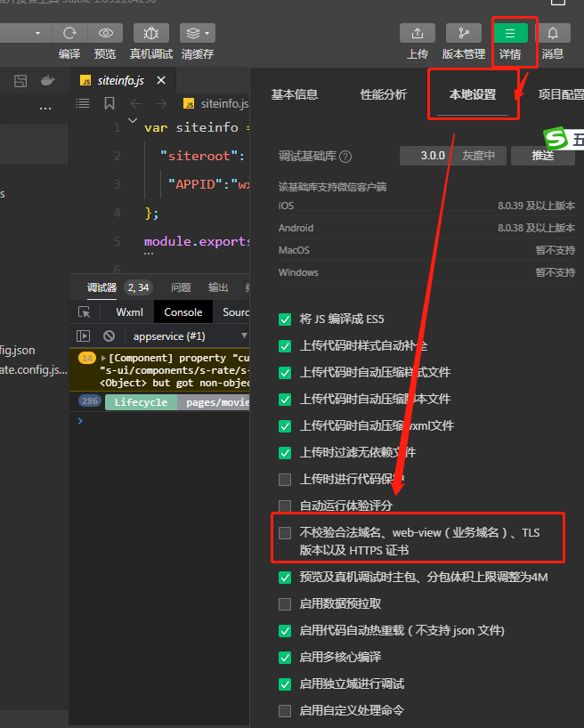Click the console input prompt line
584x728 pixels.
[x=159, y=421]
